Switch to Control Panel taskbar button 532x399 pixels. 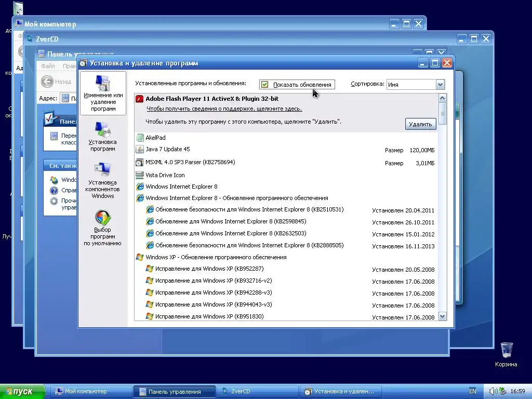tap(174, 392)
